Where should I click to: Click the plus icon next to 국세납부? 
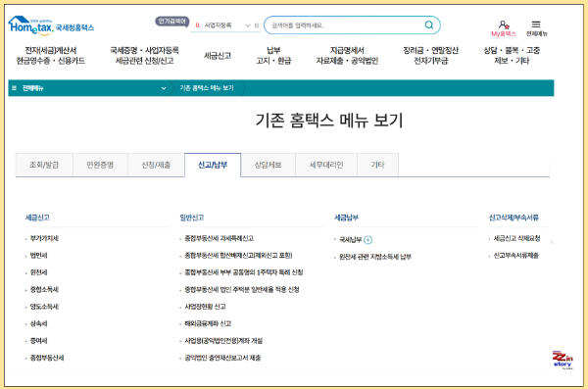pos(368,240)
